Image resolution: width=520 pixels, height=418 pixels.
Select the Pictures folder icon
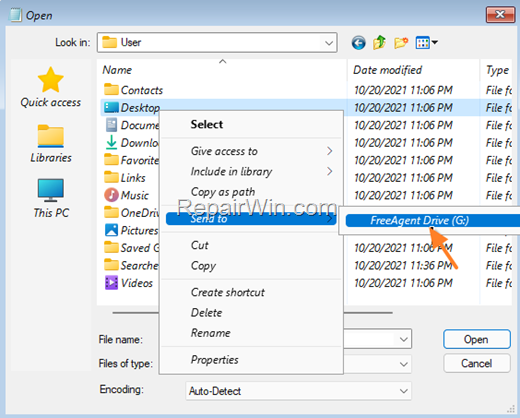(111, 230)
